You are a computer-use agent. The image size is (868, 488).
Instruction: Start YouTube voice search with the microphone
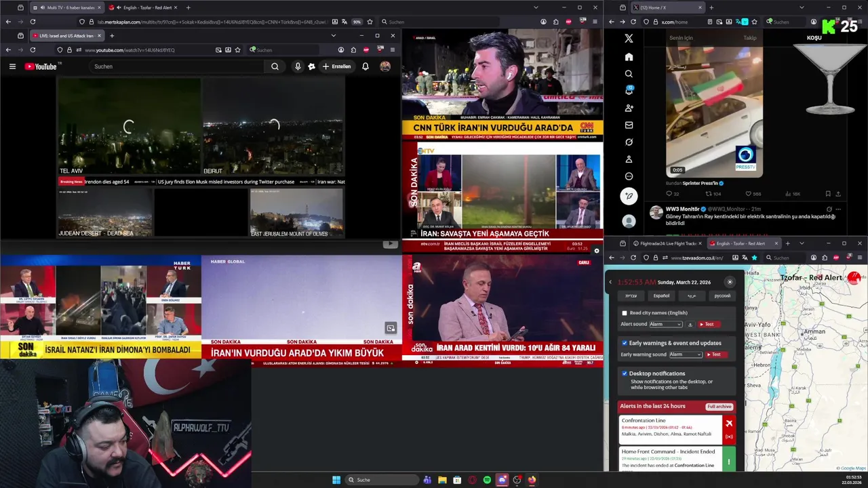click(298, 66)
